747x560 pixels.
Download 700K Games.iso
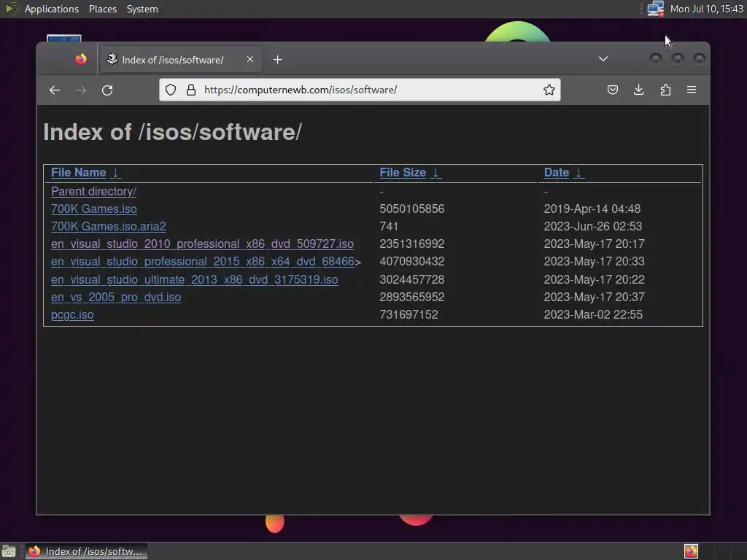click(x=94, y=209)
